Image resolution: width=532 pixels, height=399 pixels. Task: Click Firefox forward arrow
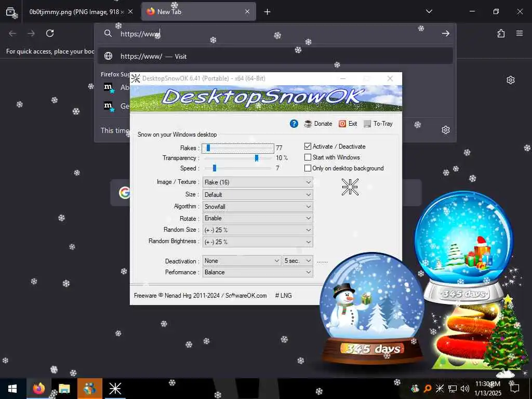[x=31, y=33]
